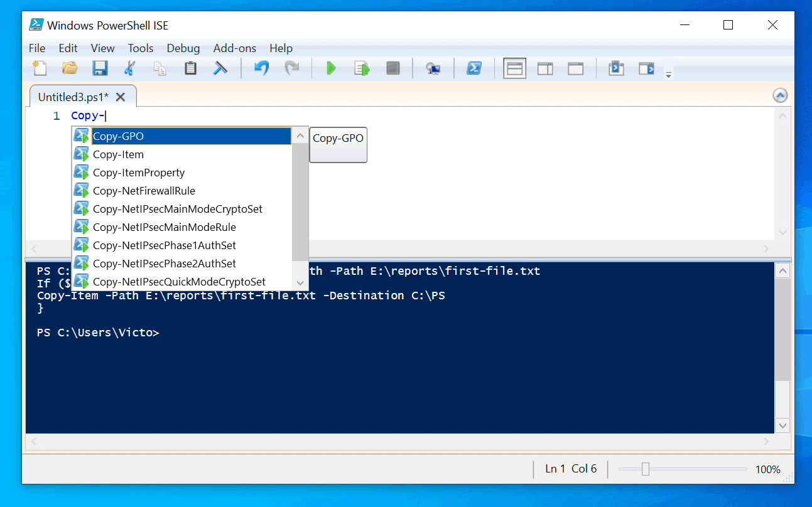Open the File menu

37,48
